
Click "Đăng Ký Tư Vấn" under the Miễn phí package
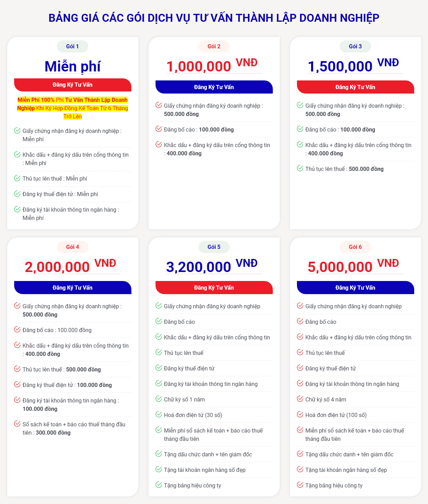point(72,85)
